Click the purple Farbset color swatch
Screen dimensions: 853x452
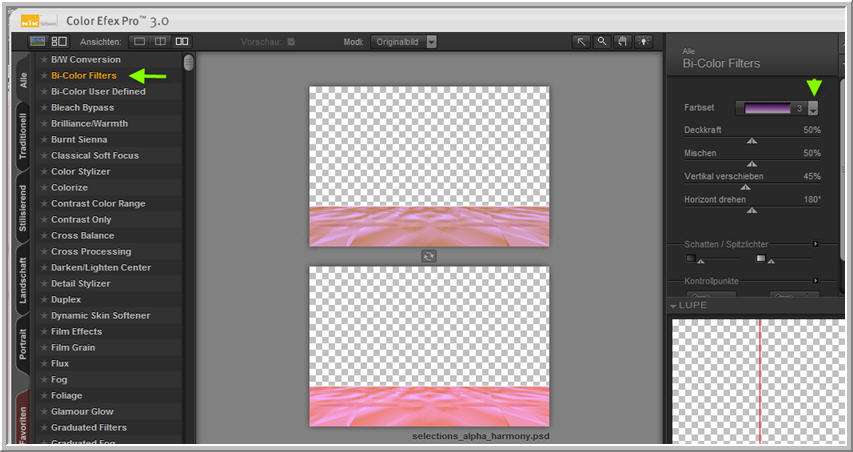pyautogui.click(x=768, y=108)
